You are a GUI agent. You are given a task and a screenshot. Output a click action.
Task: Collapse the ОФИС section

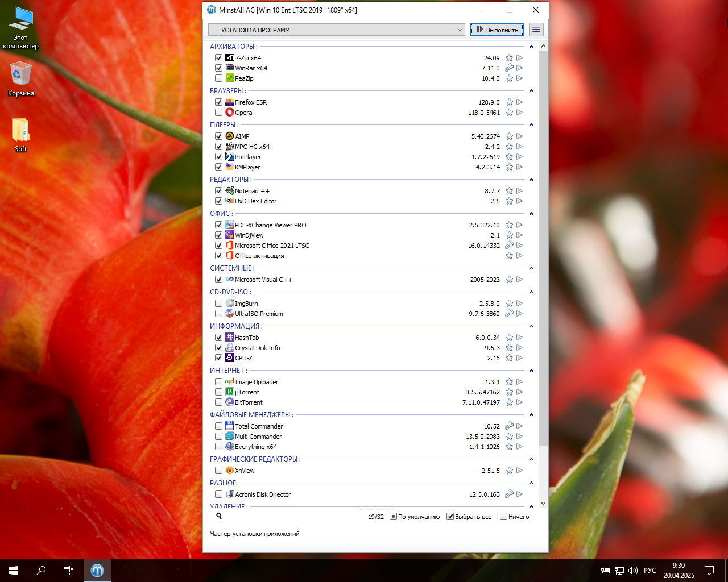click(531, 214)
